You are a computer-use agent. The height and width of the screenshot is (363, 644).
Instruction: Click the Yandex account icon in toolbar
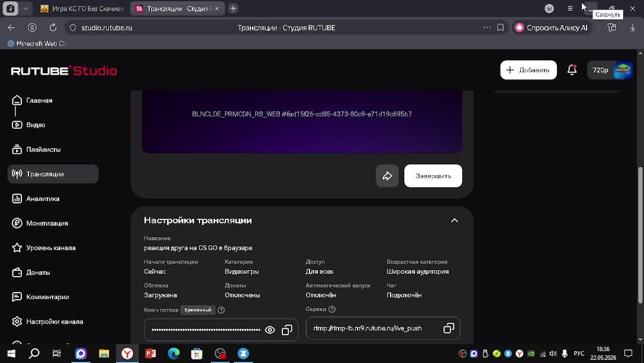32,27
